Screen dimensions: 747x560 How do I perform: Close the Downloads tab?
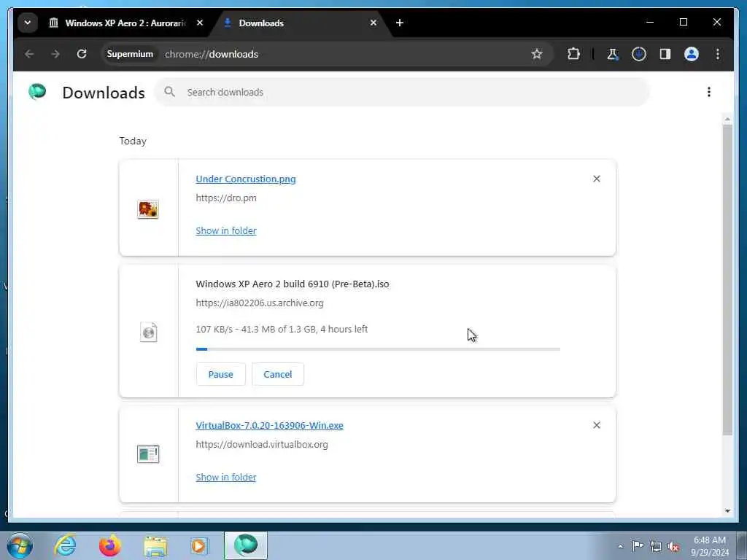(x=373, y=23)
